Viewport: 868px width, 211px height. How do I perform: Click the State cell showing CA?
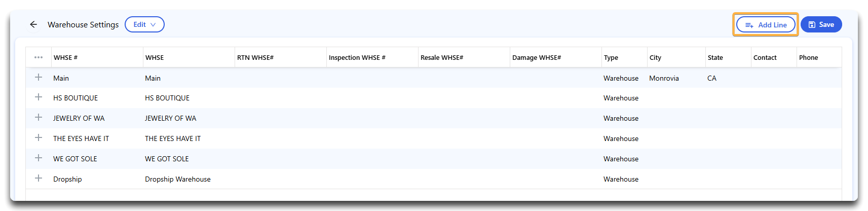[x=712, y=78]
